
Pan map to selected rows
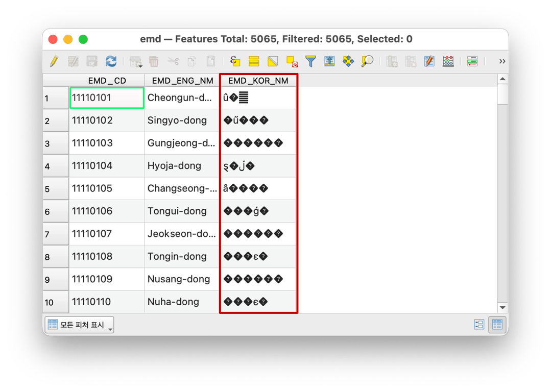click(x=348, y=61)
